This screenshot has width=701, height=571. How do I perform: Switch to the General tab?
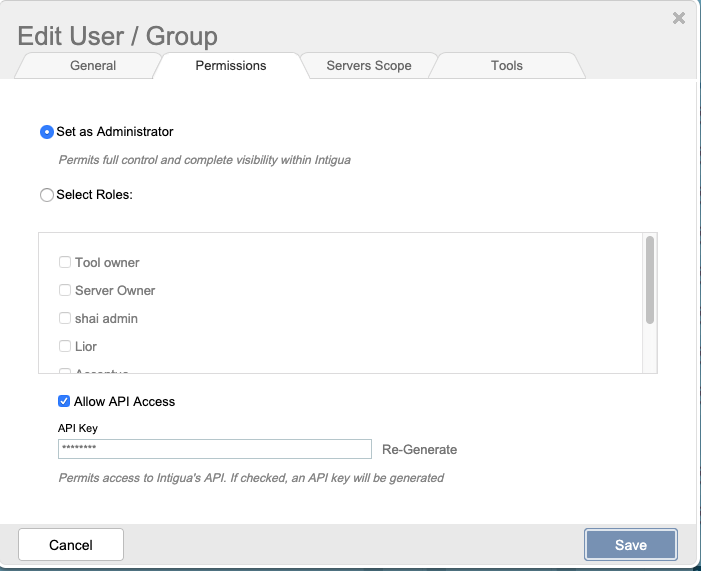[93, 66]
